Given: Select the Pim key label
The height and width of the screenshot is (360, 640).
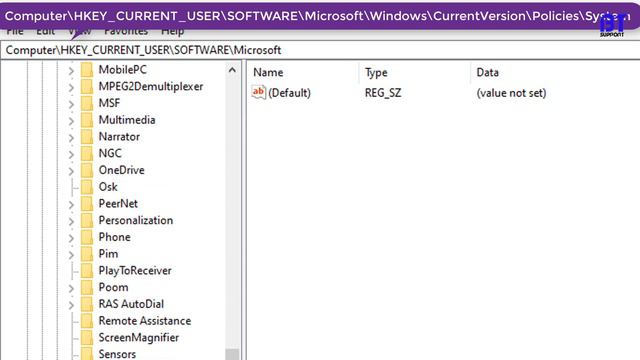Looking at the screenshot, I should point(108,254).
